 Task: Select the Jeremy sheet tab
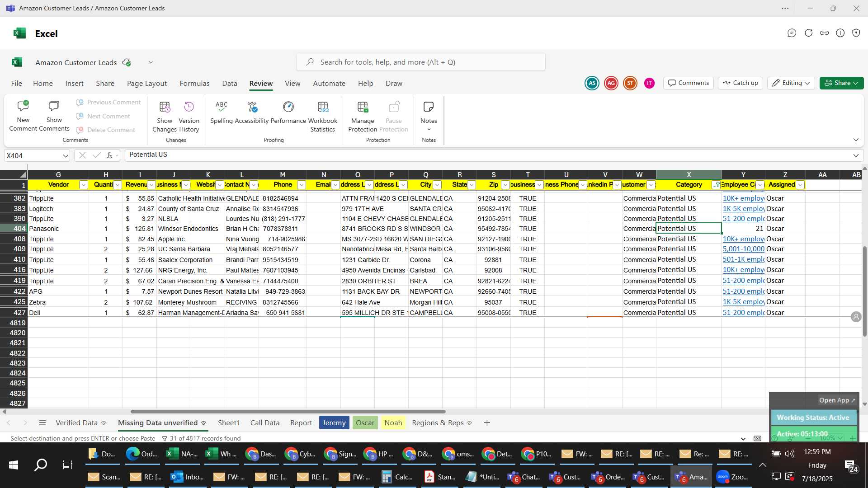click(x=334, y=423)
